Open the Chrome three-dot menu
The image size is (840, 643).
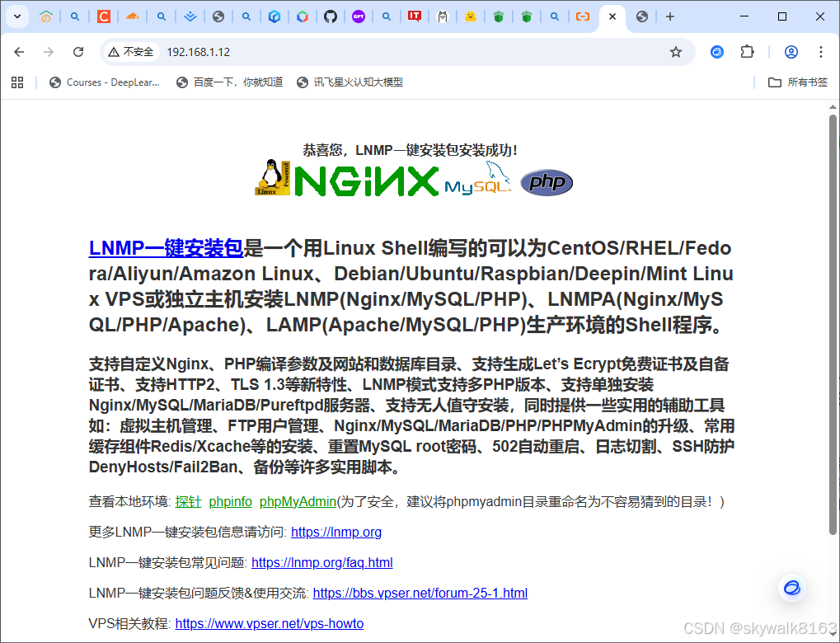tap(821, 51)
